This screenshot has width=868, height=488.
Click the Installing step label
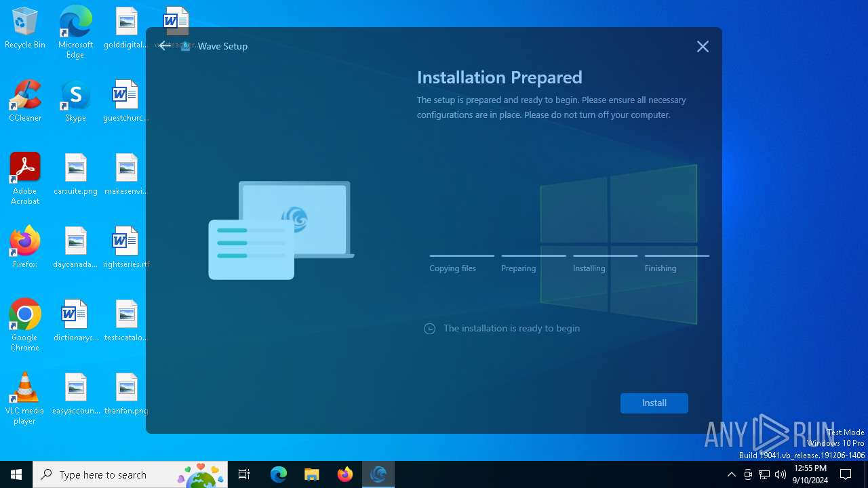(x=589, y=268)
